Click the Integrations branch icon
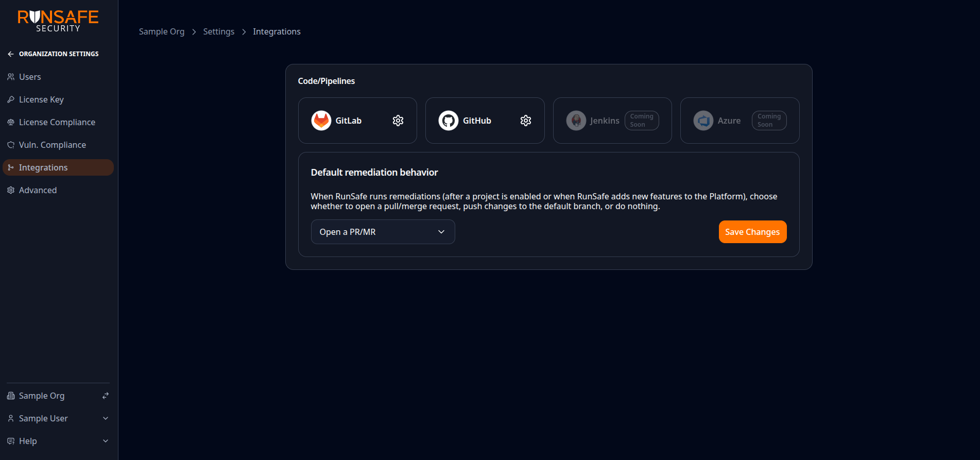Screen dimensions: 980x460 pos(11,167)
